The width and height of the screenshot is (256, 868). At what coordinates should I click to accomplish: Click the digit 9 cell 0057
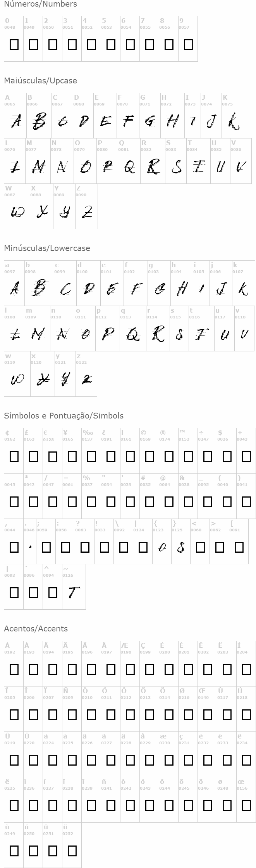[188, 45]
